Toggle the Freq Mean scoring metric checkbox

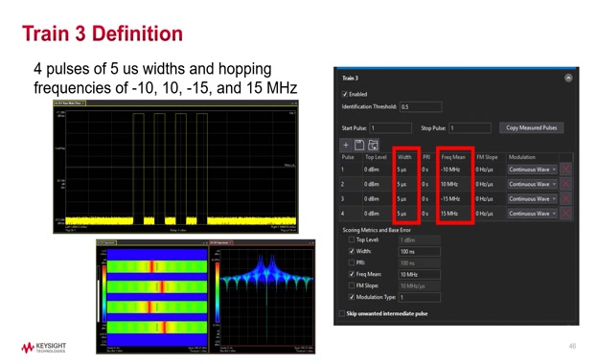(352, 274)
